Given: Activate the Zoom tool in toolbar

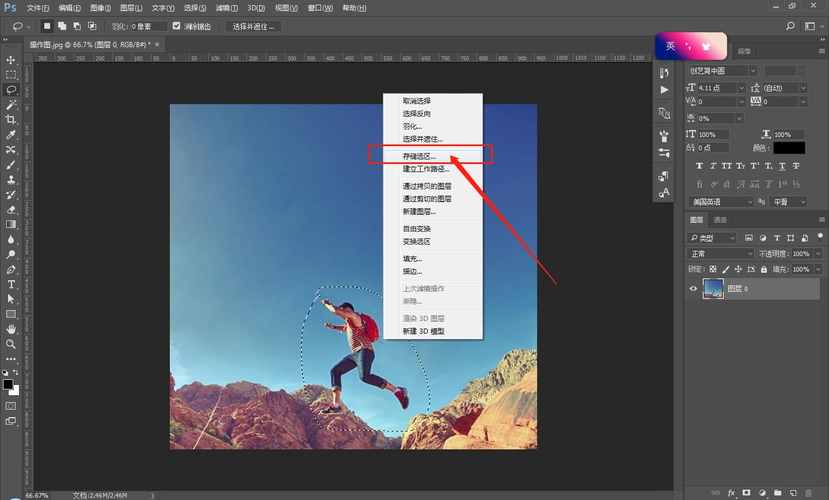Looking at the screenshot, I should pos(11,344).
